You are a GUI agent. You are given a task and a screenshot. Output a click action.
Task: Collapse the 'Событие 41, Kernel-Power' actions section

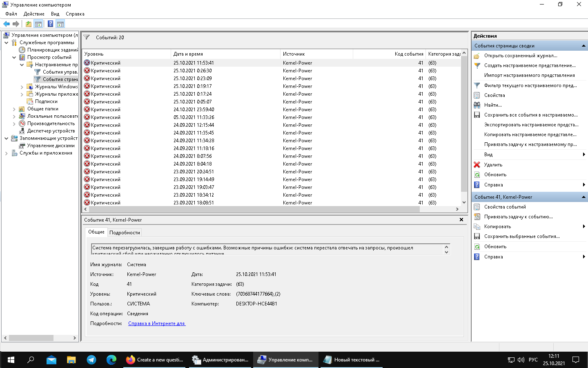(584, 197)
